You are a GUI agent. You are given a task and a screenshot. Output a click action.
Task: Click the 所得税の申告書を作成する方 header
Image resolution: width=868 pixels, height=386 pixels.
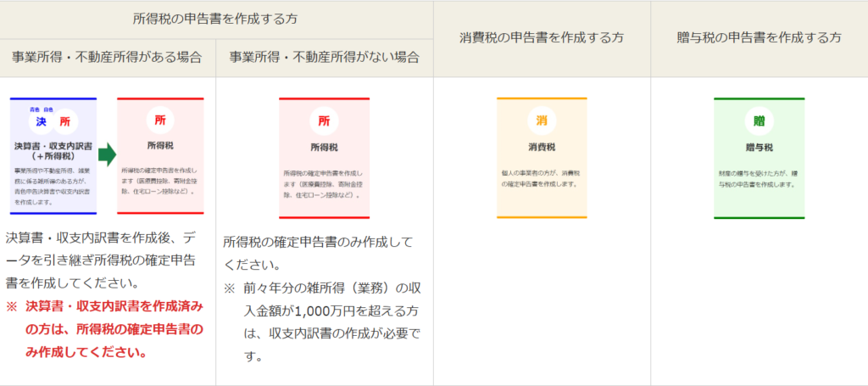tap(216, 18)
